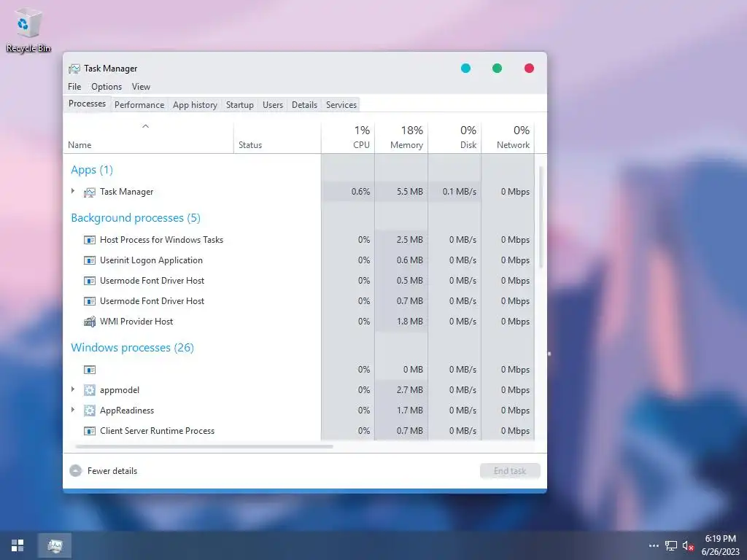The height and width of the screenshot is (560, 747).
Task: Select the WMI Provider Host row
Action: tap(298, 322)
